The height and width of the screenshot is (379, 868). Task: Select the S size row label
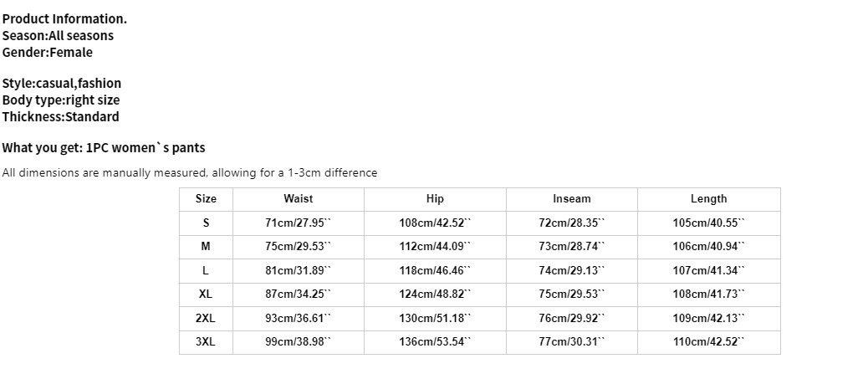206,223
